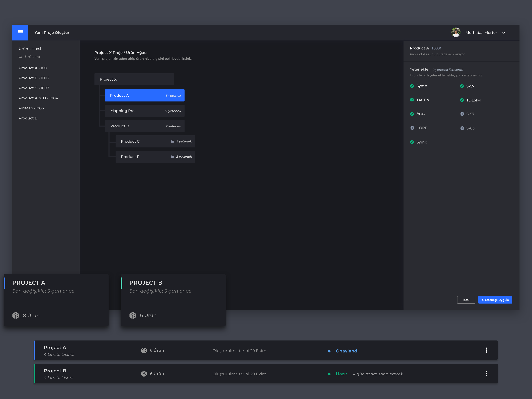This screenshot has width=532, height=399.
Task: Click box icon in Project A row
Action: click(x=144, y=350)
